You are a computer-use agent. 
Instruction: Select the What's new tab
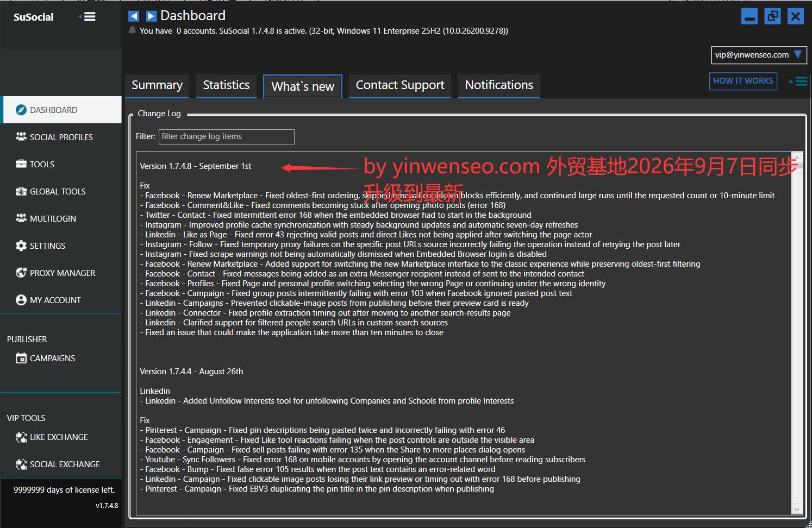point(303,86)
